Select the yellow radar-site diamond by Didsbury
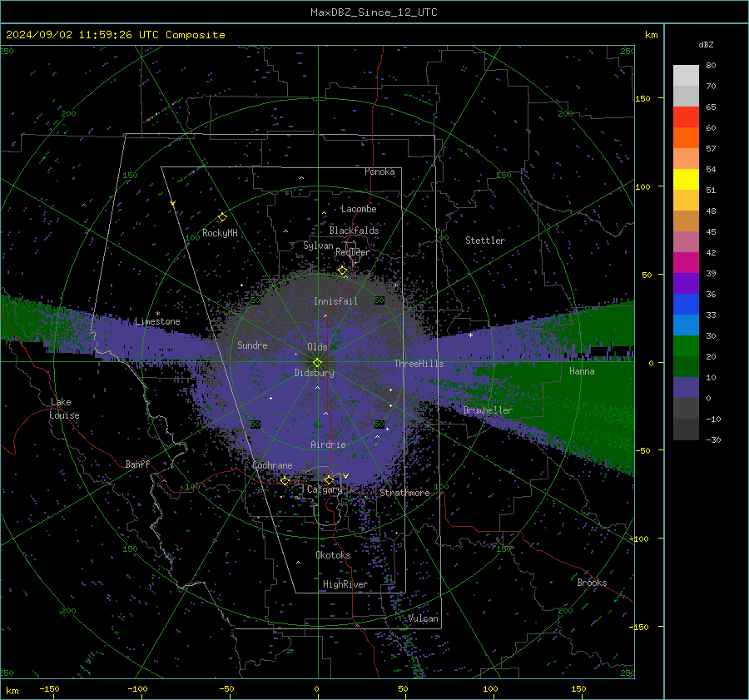This screenshot has width=749, height=700. (x=317, y=363)
